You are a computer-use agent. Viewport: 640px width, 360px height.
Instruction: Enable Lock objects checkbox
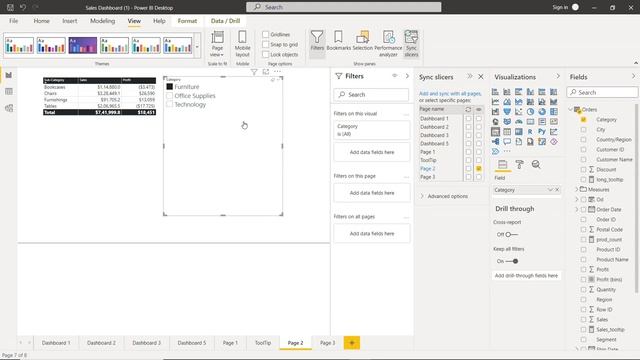point(266,54)
